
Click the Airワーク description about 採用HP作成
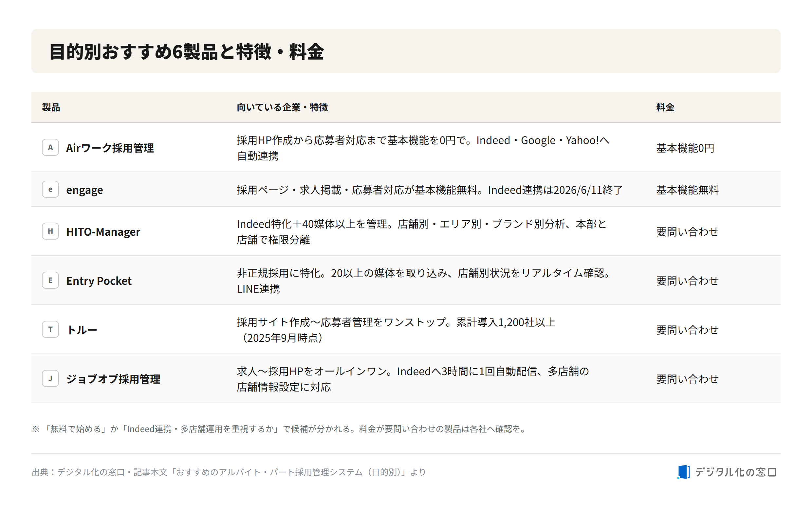point(423,148)
